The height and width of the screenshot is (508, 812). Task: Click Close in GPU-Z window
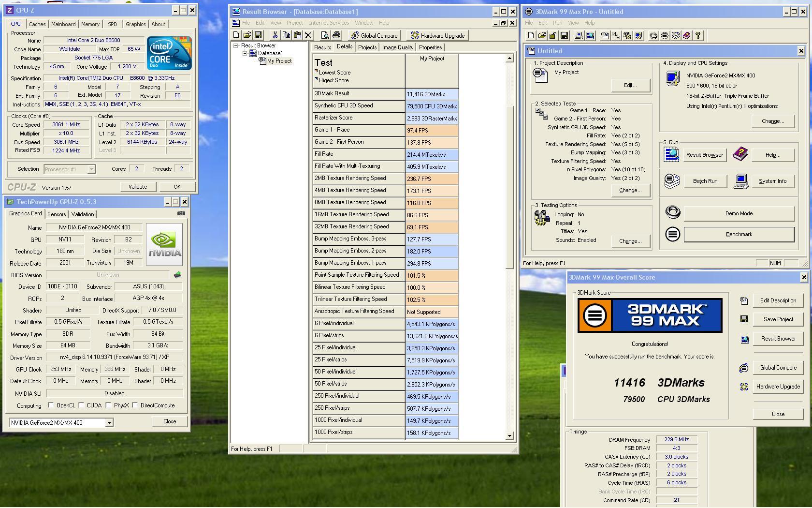(170, 421)
